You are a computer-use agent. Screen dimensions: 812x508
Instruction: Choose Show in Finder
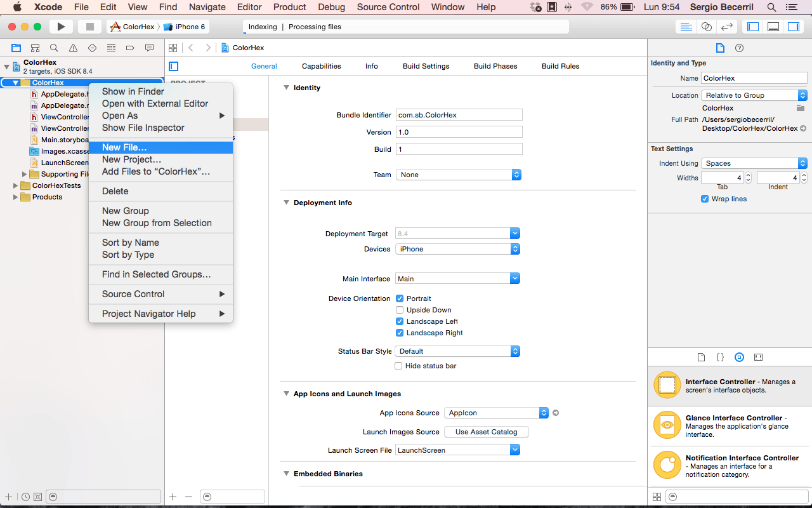click(161, 91)
